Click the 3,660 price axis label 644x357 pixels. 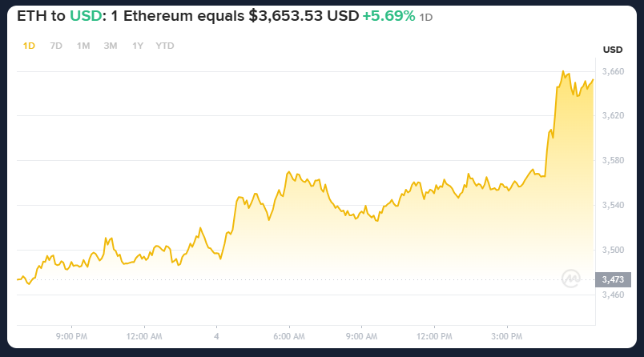click(x=613, y=71)
